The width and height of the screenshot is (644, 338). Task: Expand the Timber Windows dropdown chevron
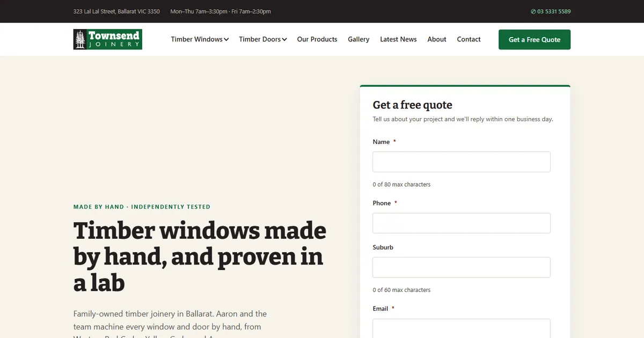[x=226, y=39]
